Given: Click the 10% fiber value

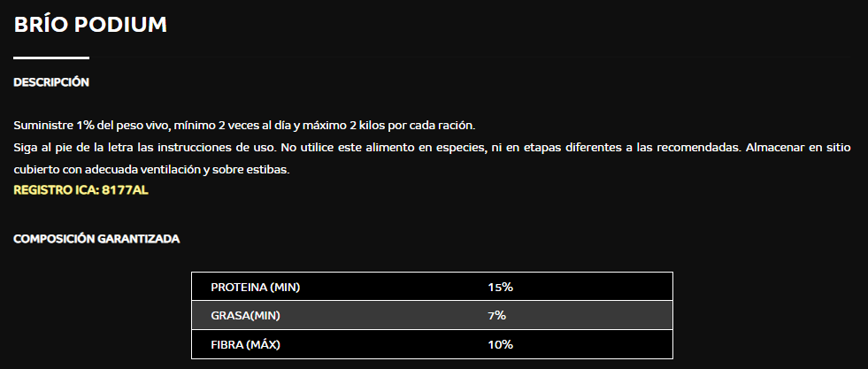Looking at the screenshot, I should (501, 344).
